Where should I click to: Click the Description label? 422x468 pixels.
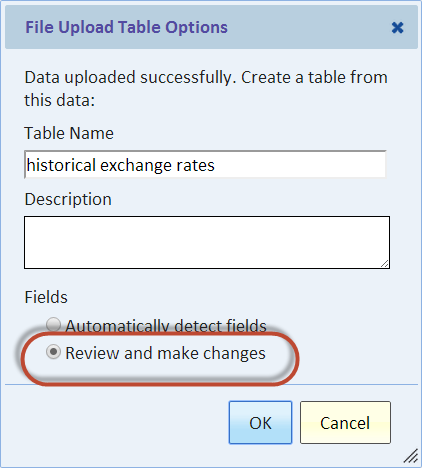point(68,199)
